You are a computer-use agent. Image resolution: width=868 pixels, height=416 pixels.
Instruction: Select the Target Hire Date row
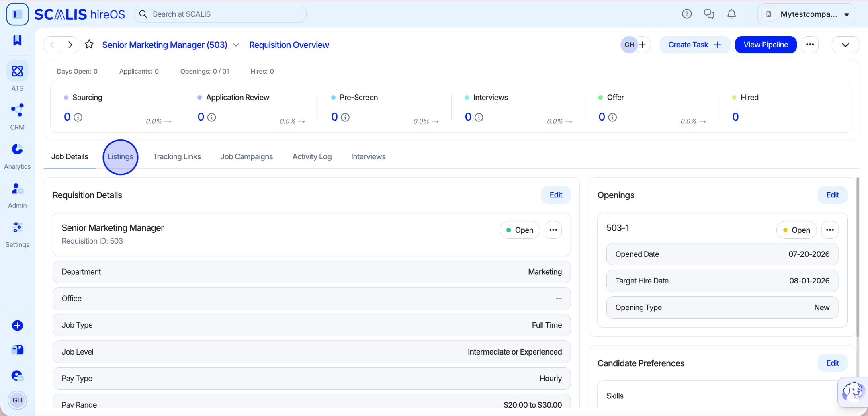pyautogui.click(x=722, y=281)
